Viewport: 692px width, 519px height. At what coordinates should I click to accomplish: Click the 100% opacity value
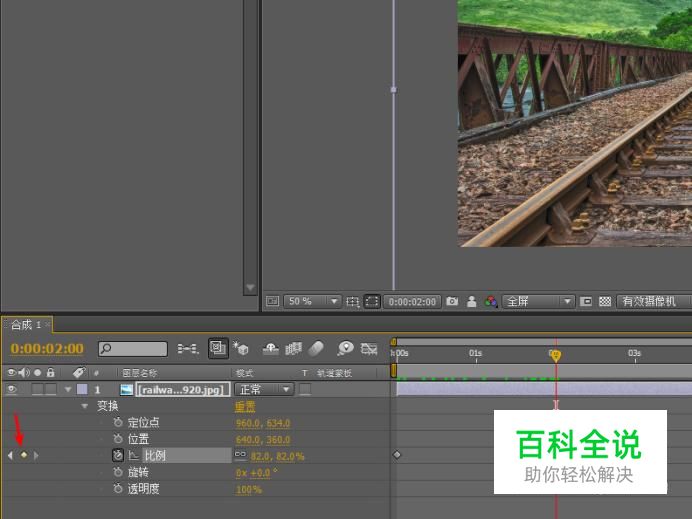pyautogui.click(x=249, y=489)
